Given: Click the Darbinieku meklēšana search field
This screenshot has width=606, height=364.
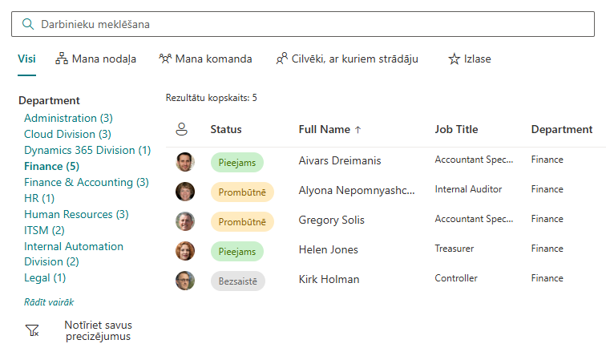Looking at the screenshot, I should [303, 24].
